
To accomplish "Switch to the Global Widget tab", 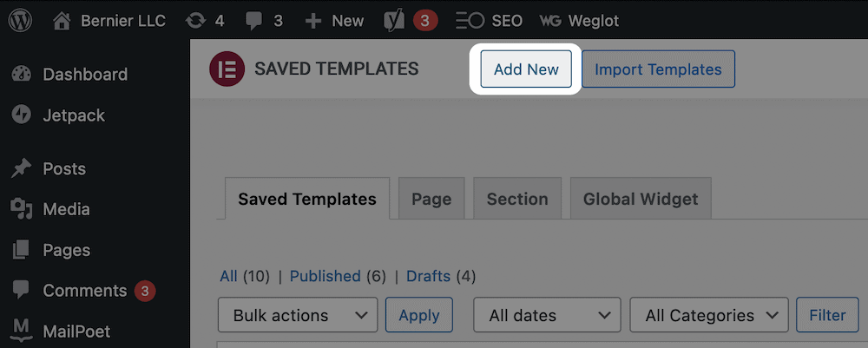I will [x=641, y=199].
